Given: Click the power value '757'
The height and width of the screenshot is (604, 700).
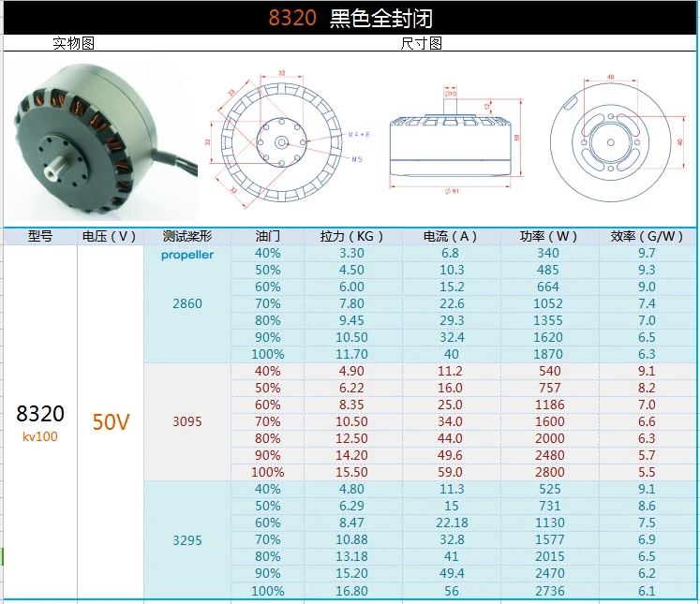Looking at the screenshot, I should click(549, 388).
